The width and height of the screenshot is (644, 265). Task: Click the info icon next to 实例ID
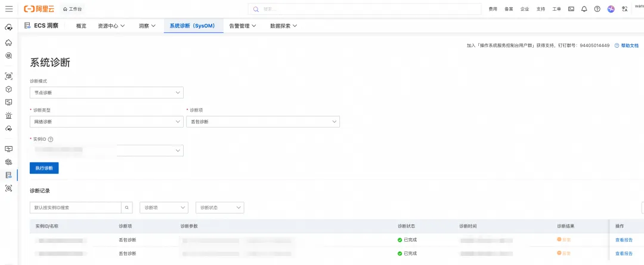[x=51, y=139]
